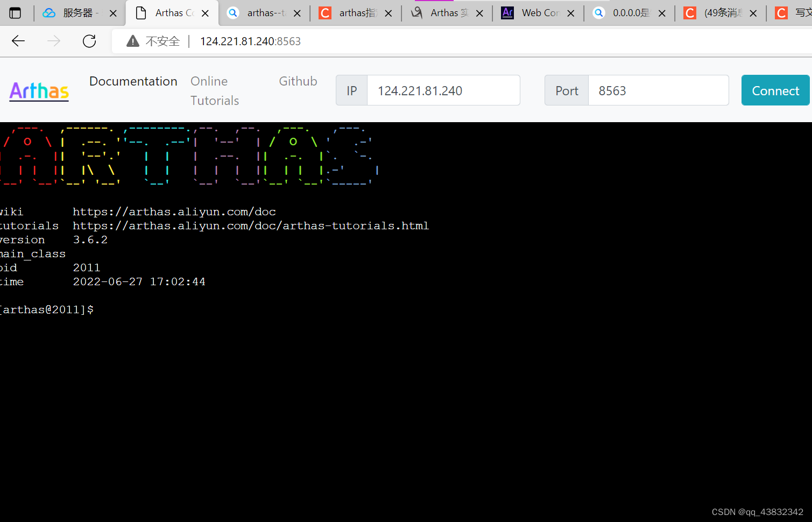Close the (49条消息 tab
This screenshot has width=812, height=522.
(x=753, y=13)
